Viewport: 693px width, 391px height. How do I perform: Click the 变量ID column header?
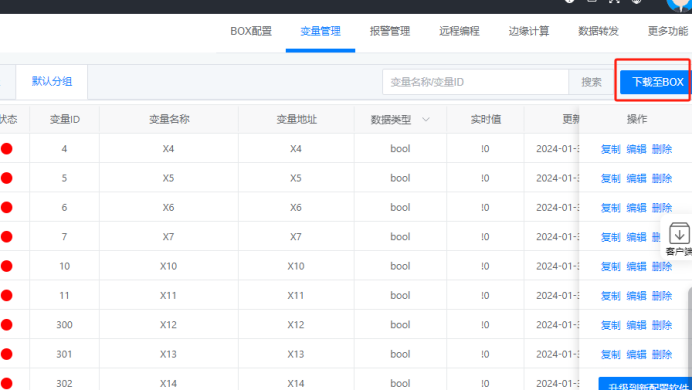point(65,119)
